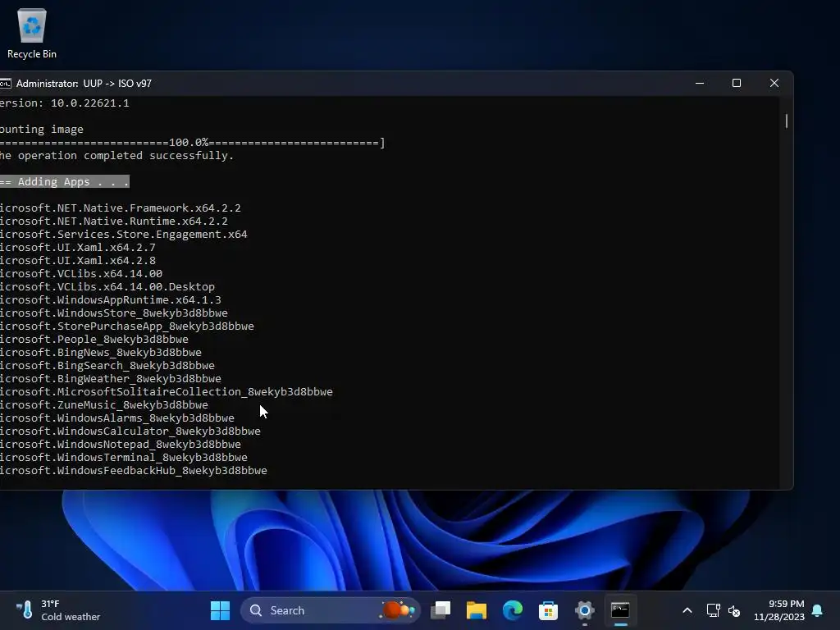Click the NET.Native.Framework.x64.2.2 line

point(121,208)
